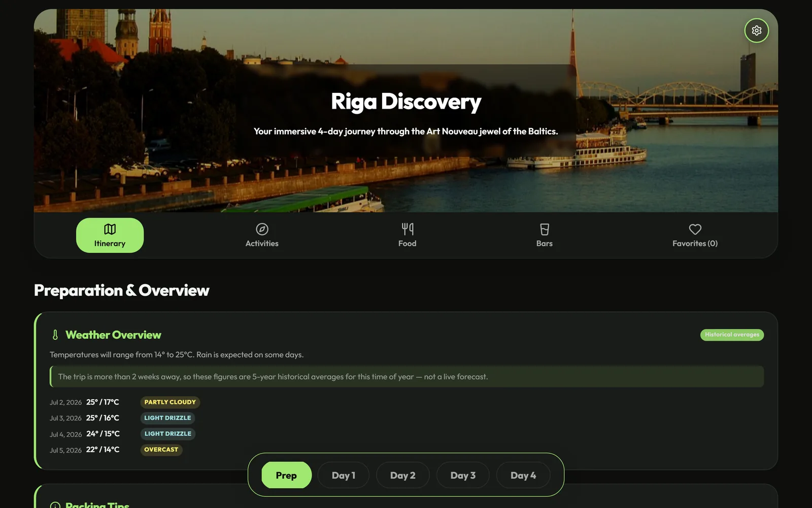Jump to Day 3 in the day navigator
The width and height of the screenshot is (812, 508).
(463, 475)
